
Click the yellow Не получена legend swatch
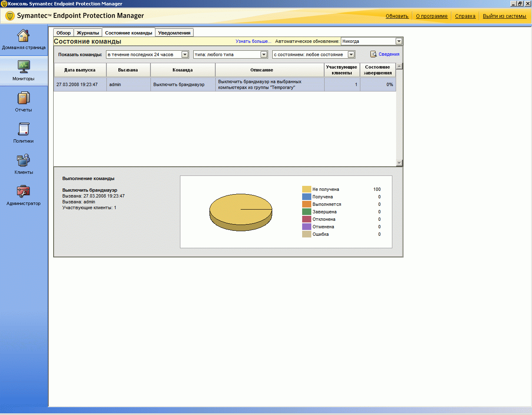307,189
